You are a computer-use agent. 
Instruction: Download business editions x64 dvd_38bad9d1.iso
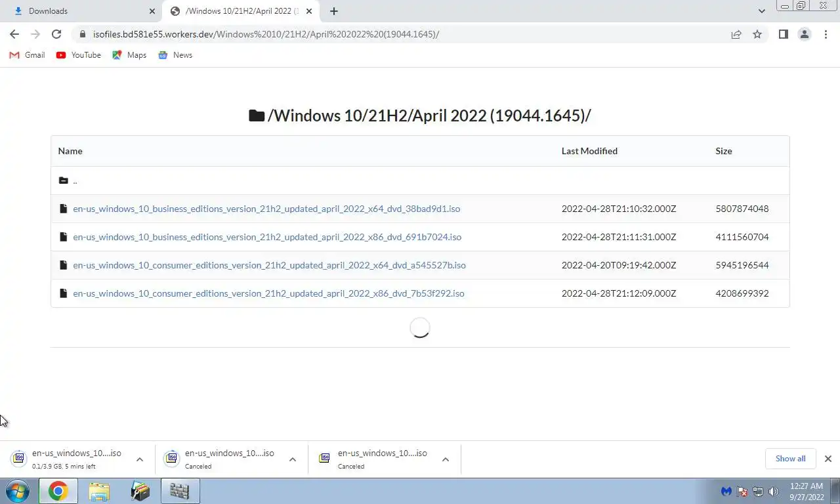point(266,209)
